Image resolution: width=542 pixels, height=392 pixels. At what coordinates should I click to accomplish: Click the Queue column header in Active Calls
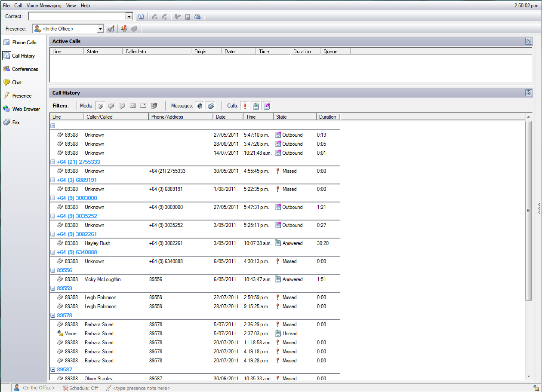pyautogui.click(x=335, y=51)
